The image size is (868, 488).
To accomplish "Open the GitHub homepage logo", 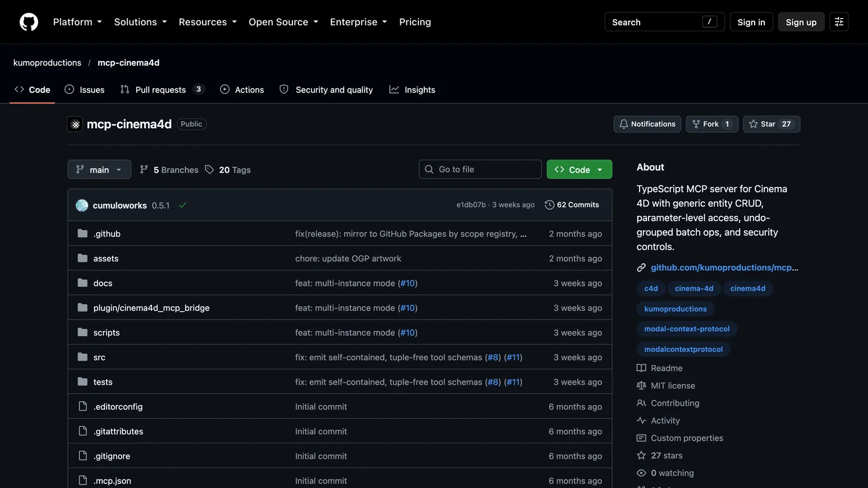I will pos(29,22).
